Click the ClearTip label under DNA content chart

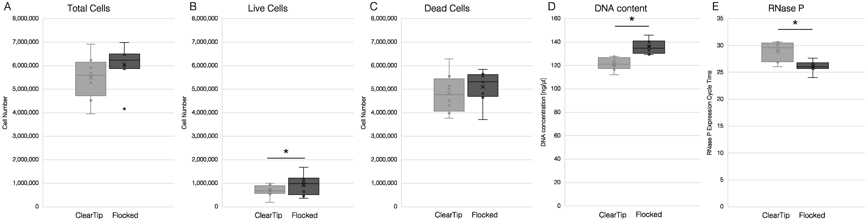point(612,215)
